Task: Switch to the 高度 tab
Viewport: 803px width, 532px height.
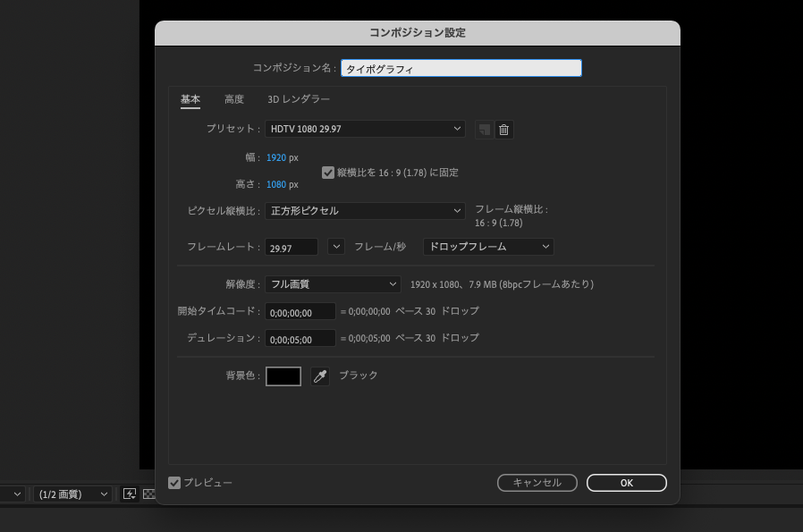Action: click(x=234, y=99)
